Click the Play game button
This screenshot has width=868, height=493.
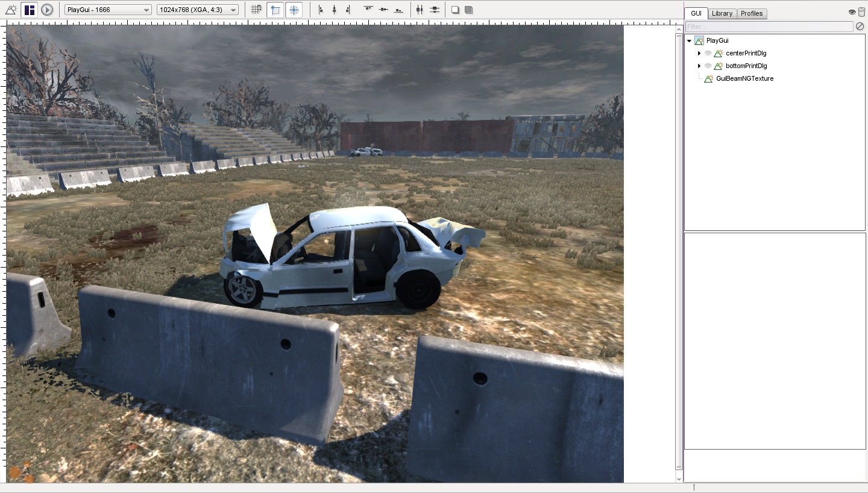(47, 10)
